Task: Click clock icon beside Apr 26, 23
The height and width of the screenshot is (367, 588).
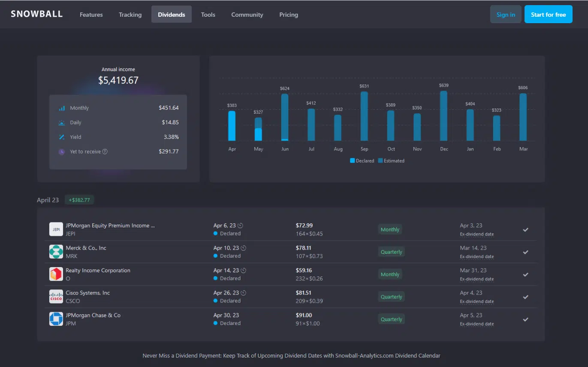Action: (244, 293)
